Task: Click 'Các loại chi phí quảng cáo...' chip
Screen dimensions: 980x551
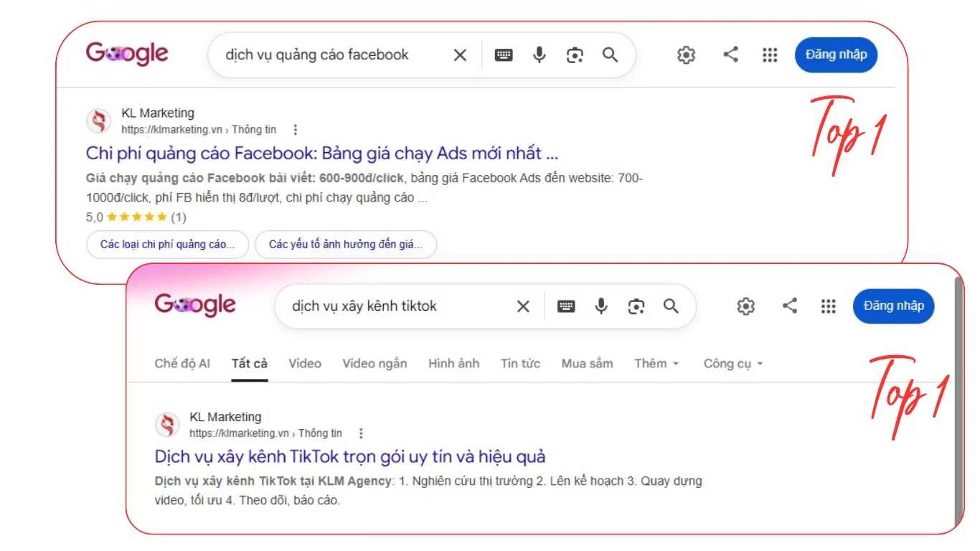Action: click(x=167, y=245)
